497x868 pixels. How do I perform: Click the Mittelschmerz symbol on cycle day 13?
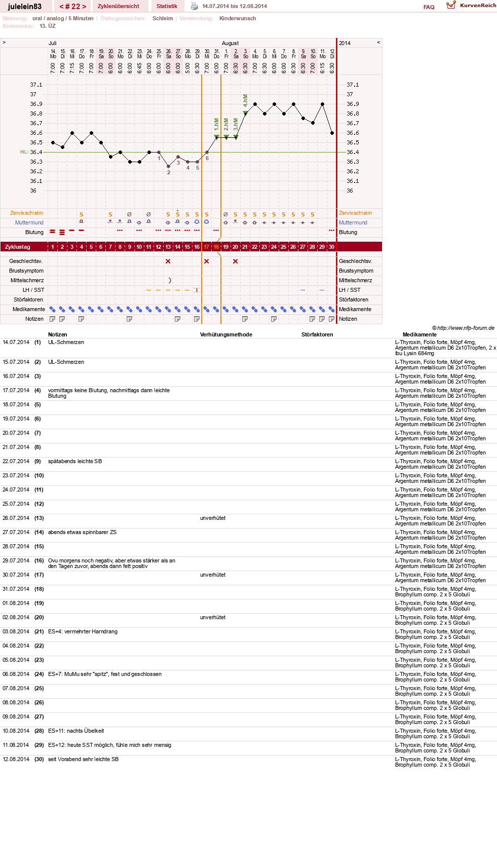170,280
